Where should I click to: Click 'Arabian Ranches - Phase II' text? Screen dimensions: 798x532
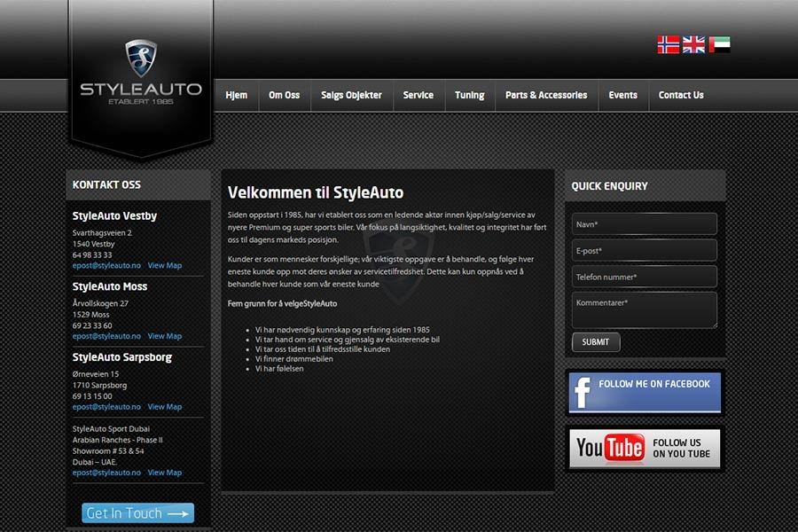pos(118,441)
